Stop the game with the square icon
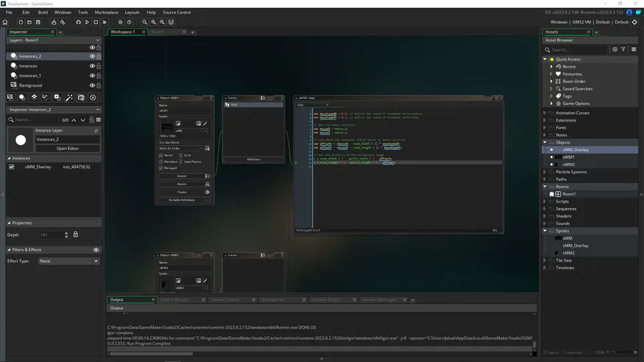644x362 pixels. (x=96, y=22)
